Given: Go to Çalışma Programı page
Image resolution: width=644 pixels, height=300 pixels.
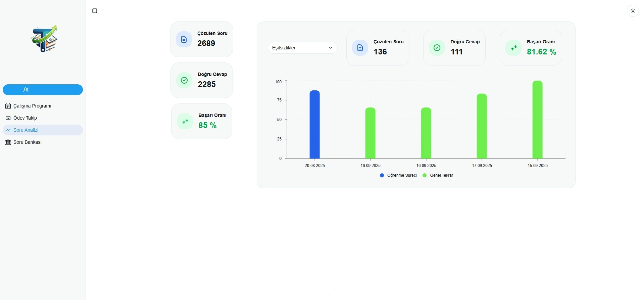Looking at the screenshot, I should tap(32, 106).
